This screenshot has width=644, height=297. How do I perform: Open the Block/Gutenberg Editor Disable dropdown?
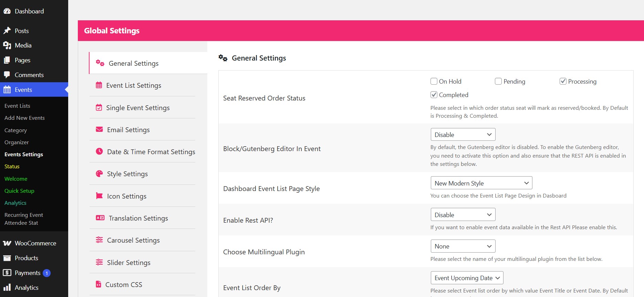coord(463,135)
